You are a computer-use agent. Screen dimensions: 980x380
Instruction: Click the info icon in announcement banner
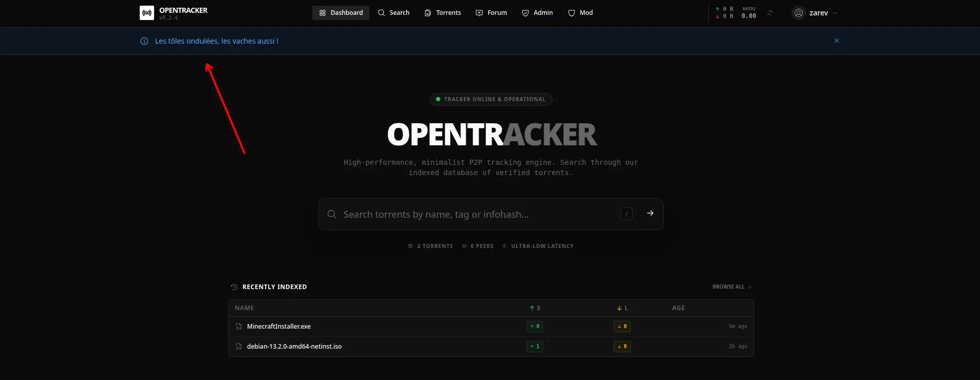[144, 41]
